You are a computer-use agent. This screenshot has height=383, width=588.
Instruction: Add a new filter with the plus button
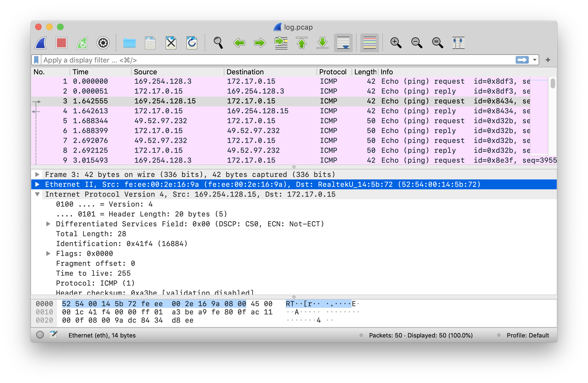coord(548,60)
